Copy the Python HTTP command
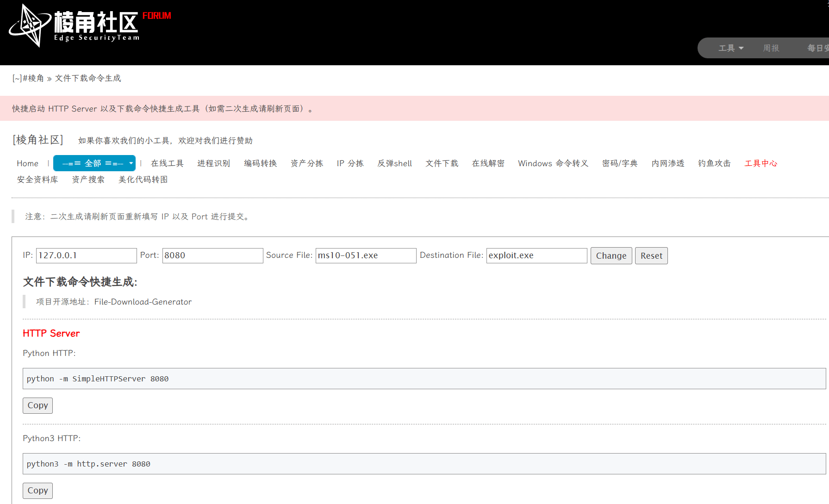Screen dimensions: 829x504 37,405
